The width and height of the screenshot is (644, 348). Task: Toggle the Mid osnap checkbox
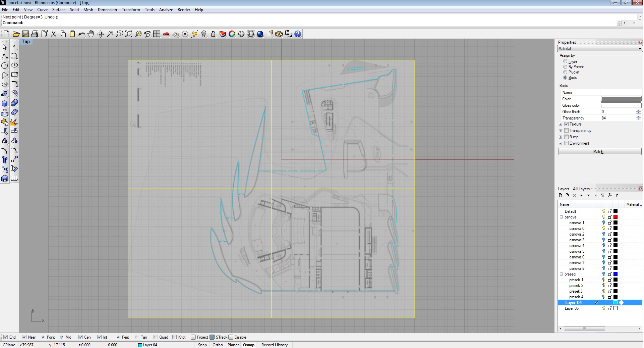(x=62, y=337)
